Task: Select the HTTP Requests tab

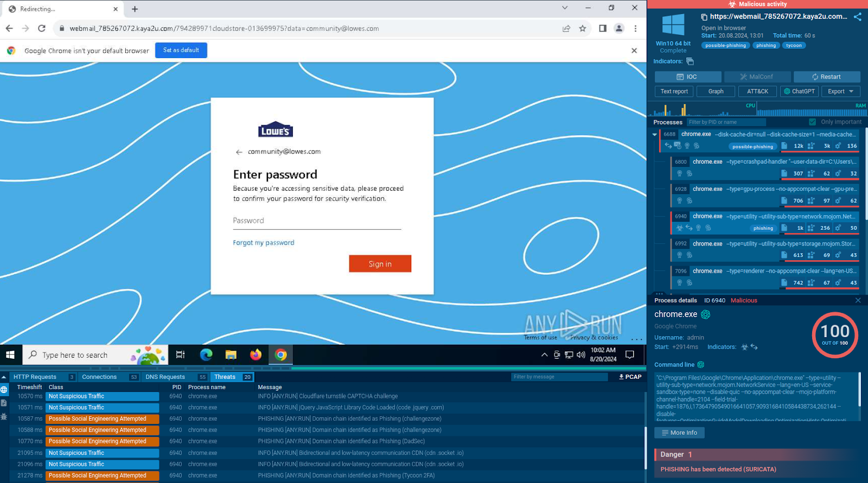Action: 35,377
